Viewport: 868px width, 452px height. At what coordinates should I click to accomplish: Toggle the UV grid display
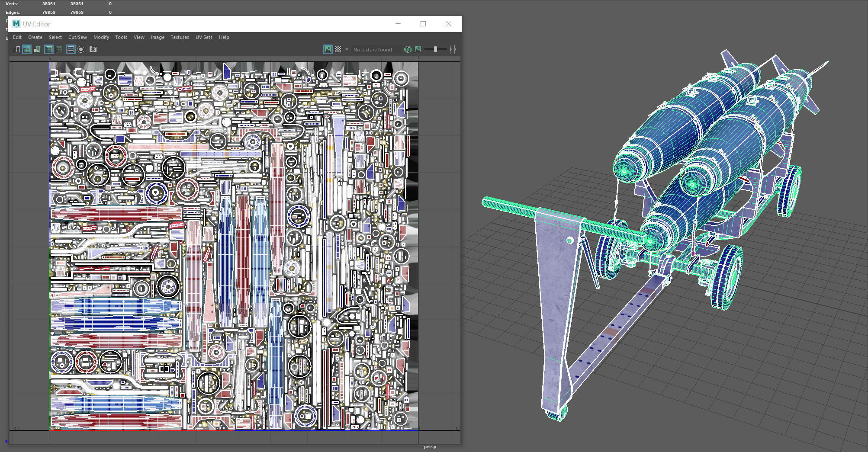point(71,49)
